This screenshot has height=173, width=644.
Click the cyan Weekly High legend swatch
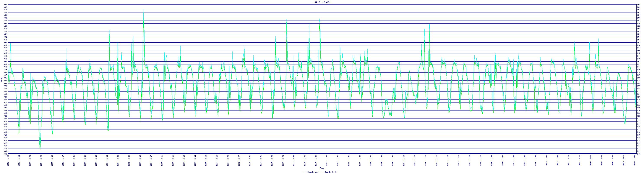323,172
